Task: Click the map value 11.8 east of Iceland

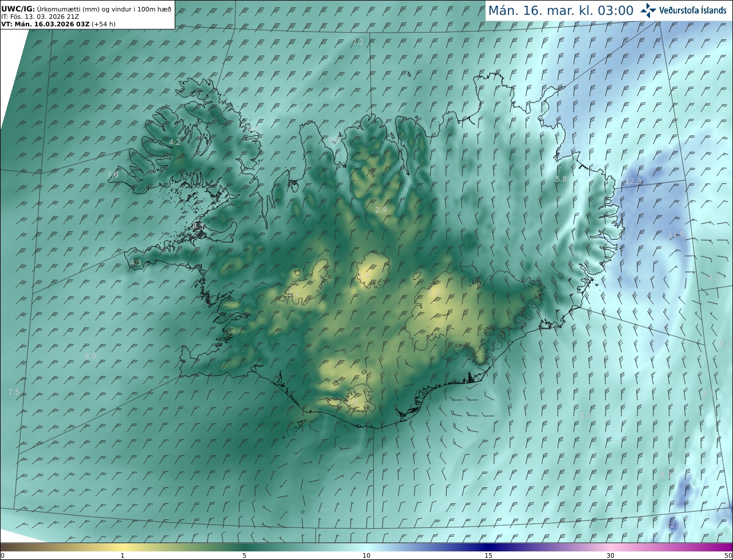Action: [x=677, y=234]
